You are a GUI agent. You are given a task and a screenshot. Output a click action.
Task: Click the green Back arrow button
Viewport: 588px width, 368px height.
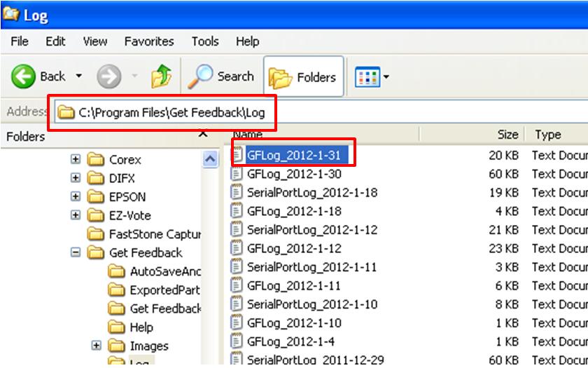coord(25,77)
